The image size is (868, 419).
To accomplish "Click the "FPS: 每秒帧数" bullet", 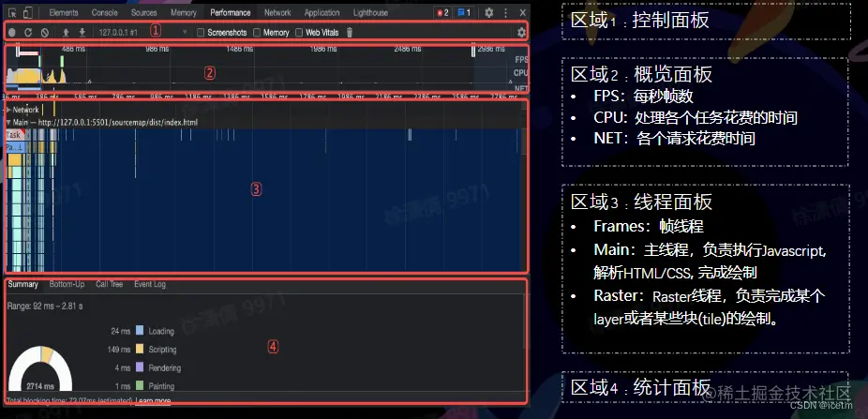I will [x=643, y=97].
